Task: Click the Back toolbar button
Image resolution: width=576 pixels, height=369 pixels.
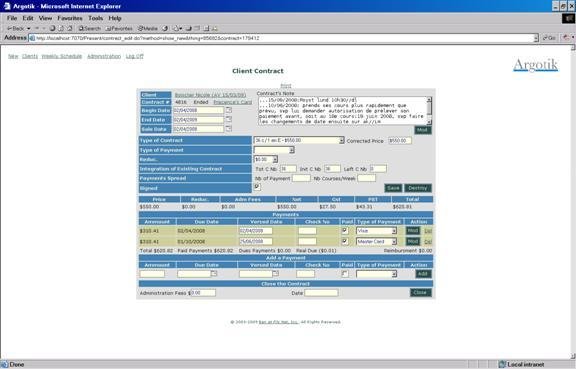Action: (15, 28)
